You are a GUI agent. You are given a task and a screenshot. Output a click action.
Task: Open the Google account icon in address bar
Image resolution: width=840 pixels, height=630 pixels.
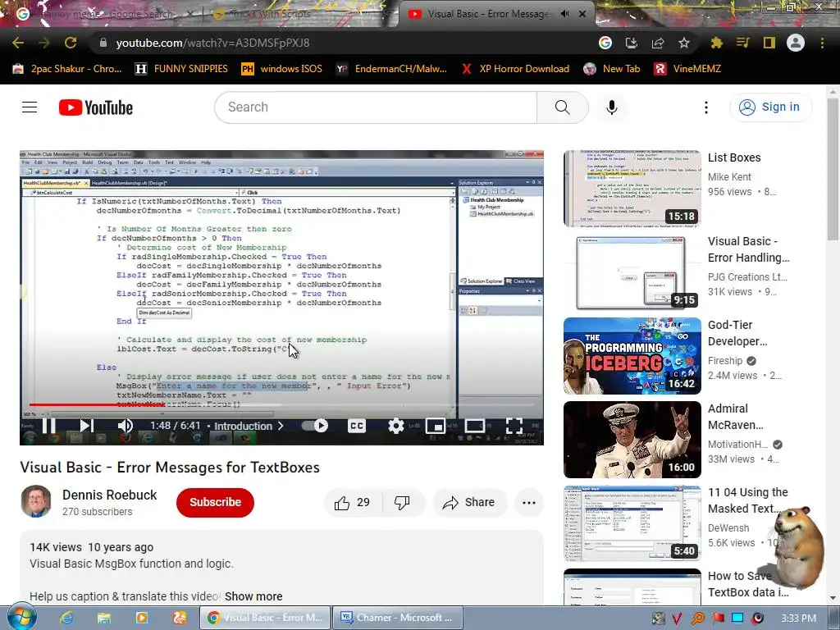pos(605,43)
